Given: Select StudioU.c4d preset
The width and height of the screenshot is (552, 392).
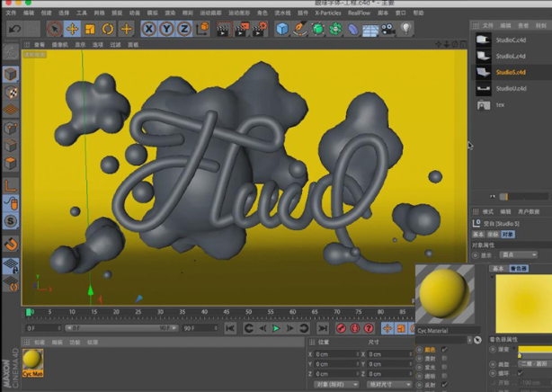Looking at the screenshot, I should pyautogui.click(x=511, y=88).
